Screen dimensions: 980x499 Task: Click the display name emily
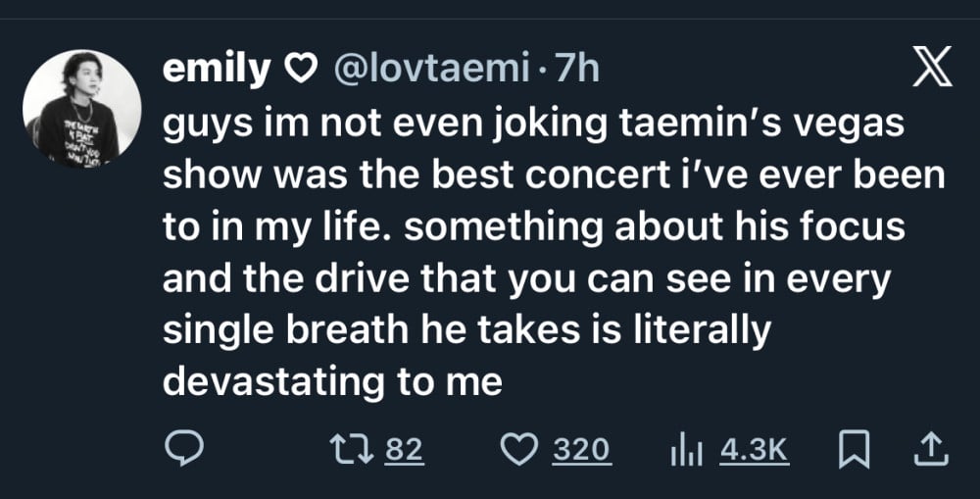point(216,69)
